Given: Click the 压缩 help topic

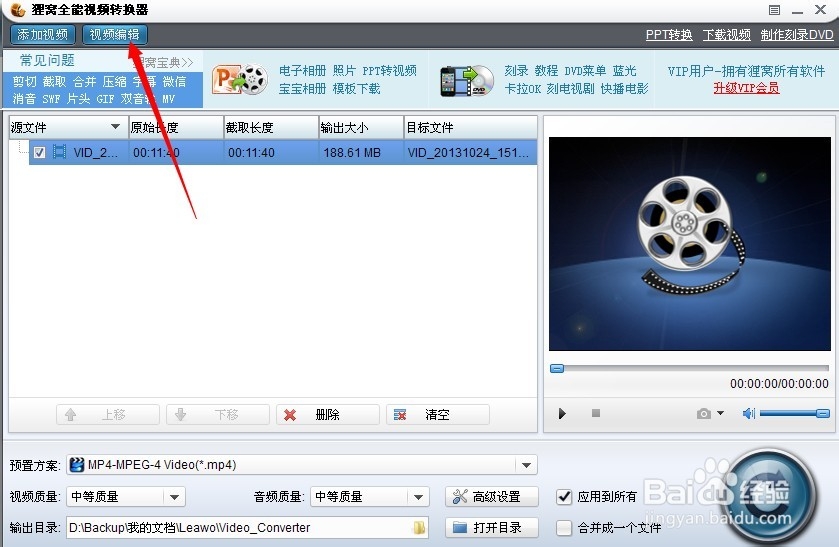Looking at the screenshot, I should point(115,81).
